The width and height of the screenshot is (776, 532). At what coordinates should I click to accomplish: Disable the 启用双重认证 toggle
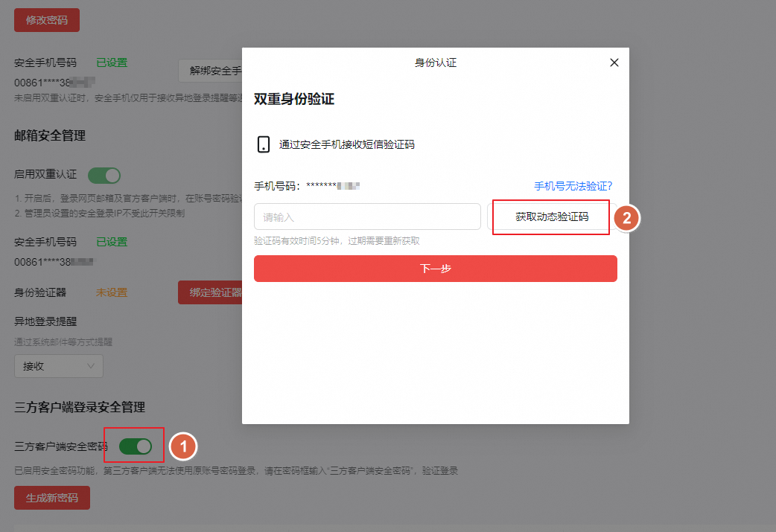pos(104,175)
